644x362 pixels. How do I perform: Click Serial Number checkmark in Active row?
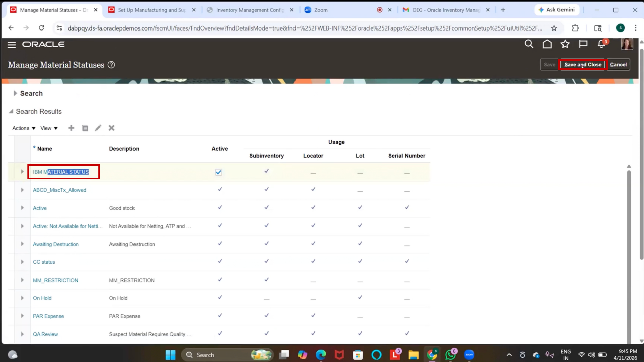pyautogui.click(x=407, y=207)
